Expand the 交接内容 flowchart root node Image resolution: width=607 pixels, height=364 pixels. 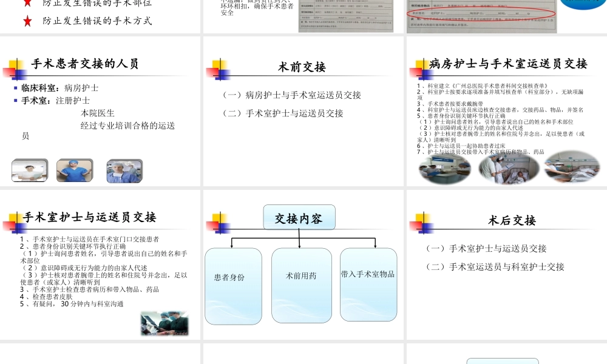point(299,217)
